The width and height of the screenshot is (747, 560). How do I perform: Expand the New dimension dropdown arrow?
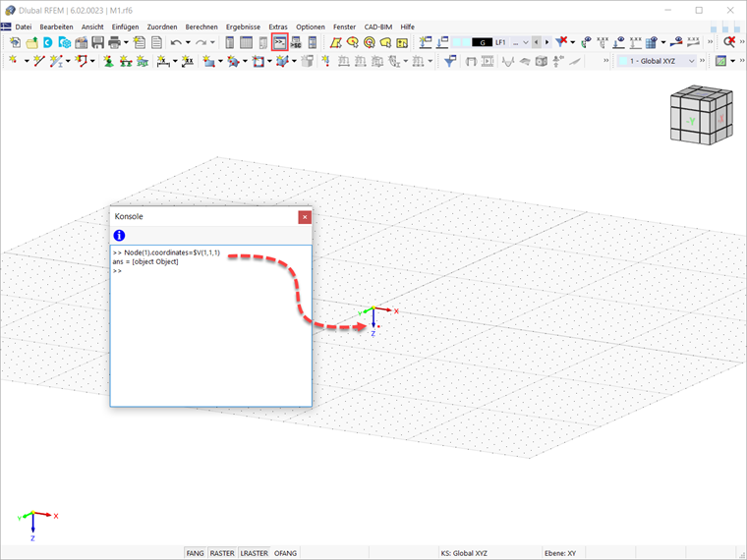175,61
